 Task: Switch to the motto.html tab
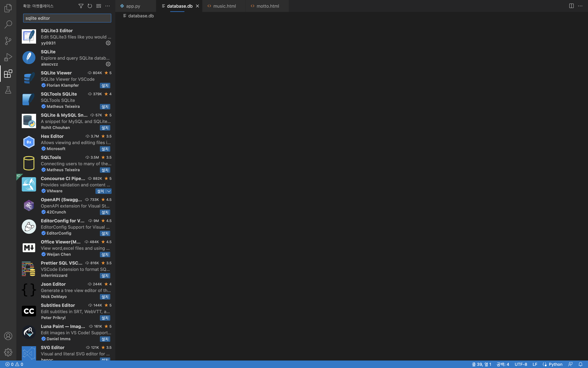pos(267,6)
